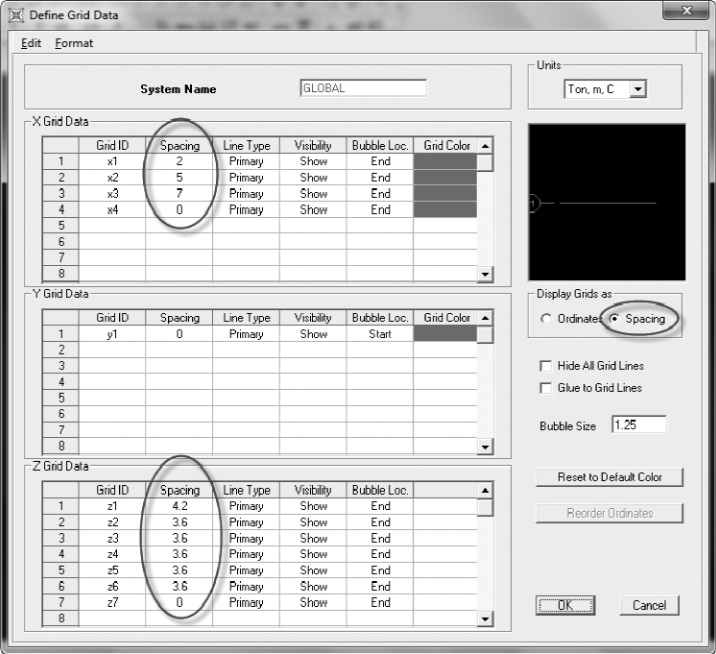This screenshot has width=716, height=654.
Task: Open the Format menu
Action: pos(74,43)
